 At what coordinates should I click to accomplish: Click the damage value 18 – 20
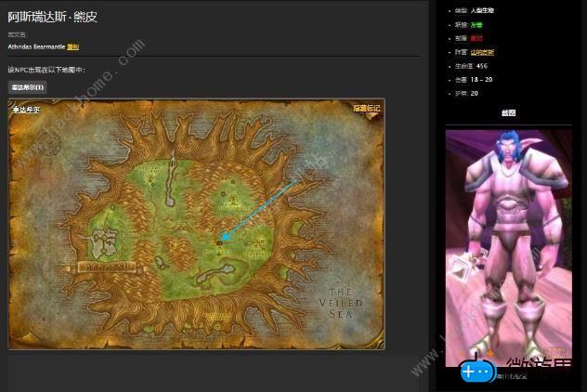(x=481, y=79)
